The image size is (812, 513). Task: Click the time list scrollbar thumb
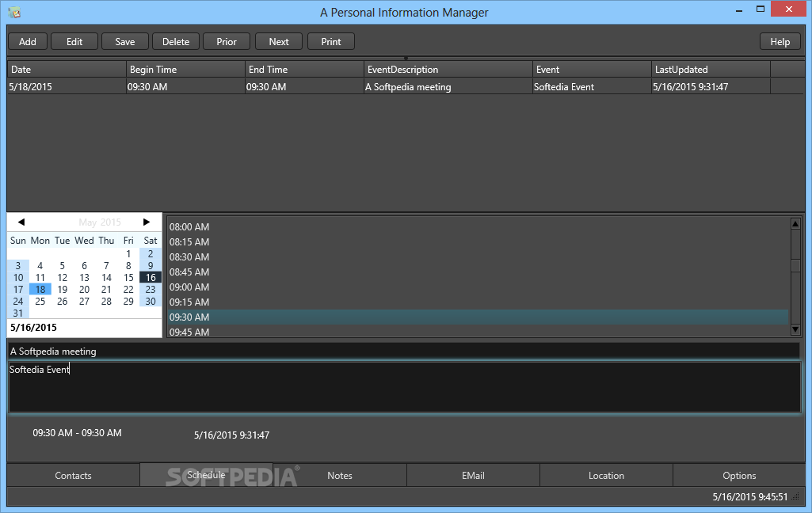coord(795,265)
